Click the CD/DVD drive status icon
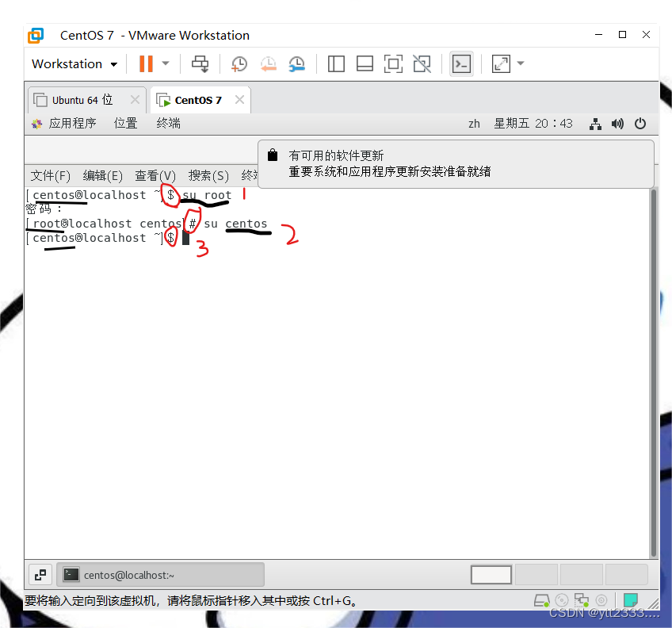672x628 pixels. coord(561,600)
